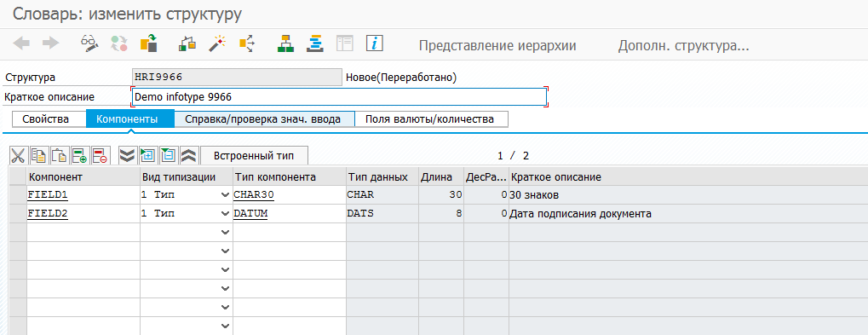Click the insert row icon

click(80, 156)
